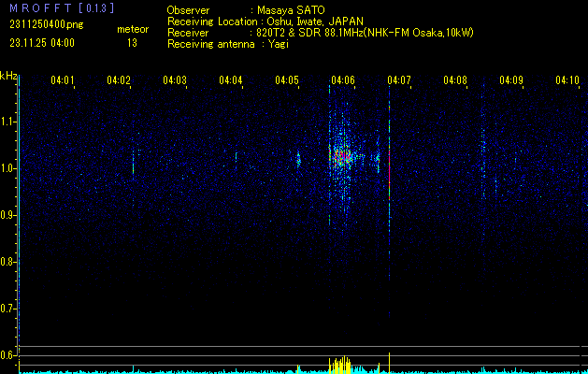Click the 04:03 time marker

tap(175, 80)
